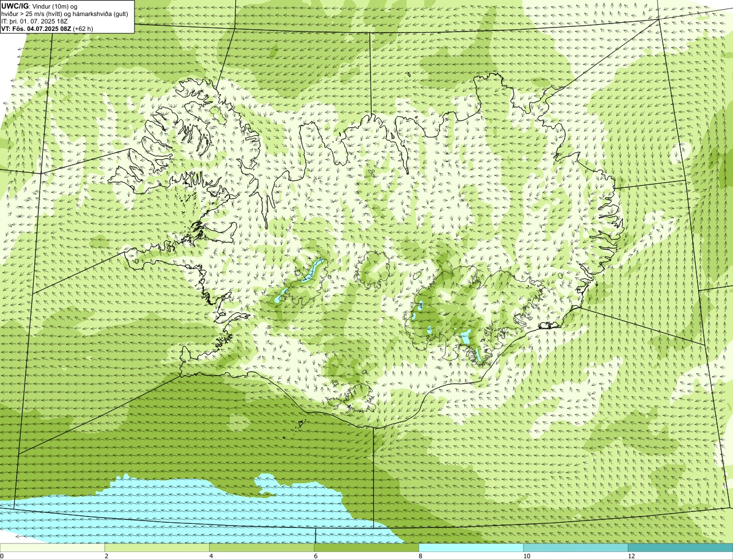Click the text 'hviður > 25 m/s (hvítt) og hámarkshviða (gult)'
Screen dimensions: 733x560
(65, 14)
